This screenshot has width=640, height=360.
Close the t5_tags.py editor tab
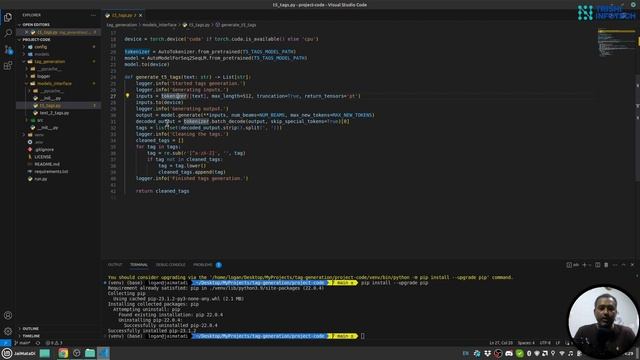[140, 16]
